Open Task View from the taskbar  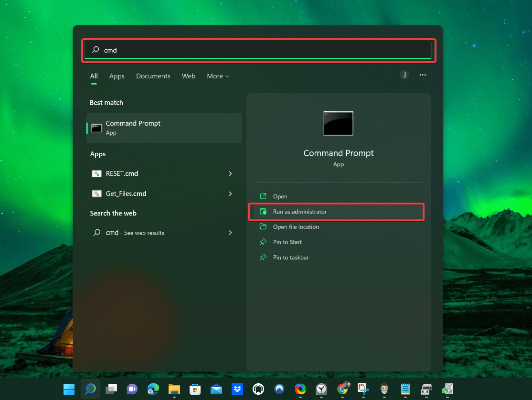point(111,389)
